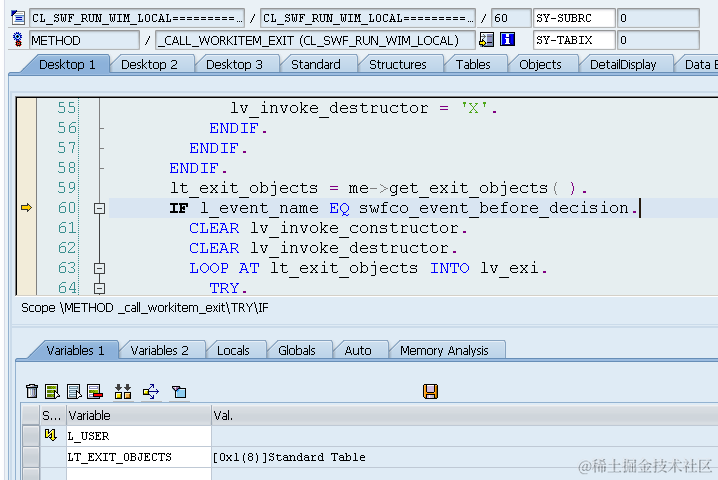Click the orange save (floppy disk) icon
This screenshot has width=718, height=480.
430,391
